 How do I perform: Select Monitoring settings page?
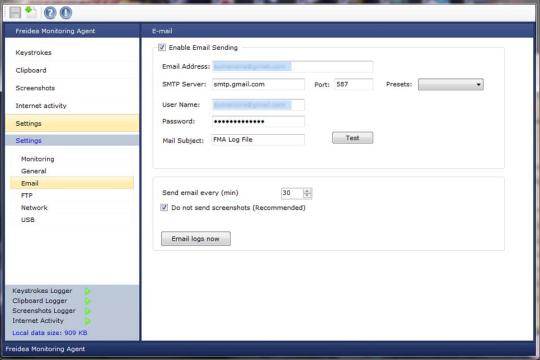[72, 159]
